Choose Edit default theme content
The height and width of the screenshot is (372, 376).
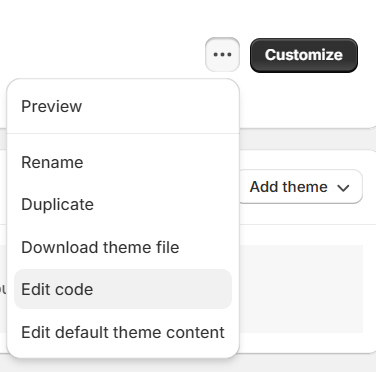[x=123, y=332]
